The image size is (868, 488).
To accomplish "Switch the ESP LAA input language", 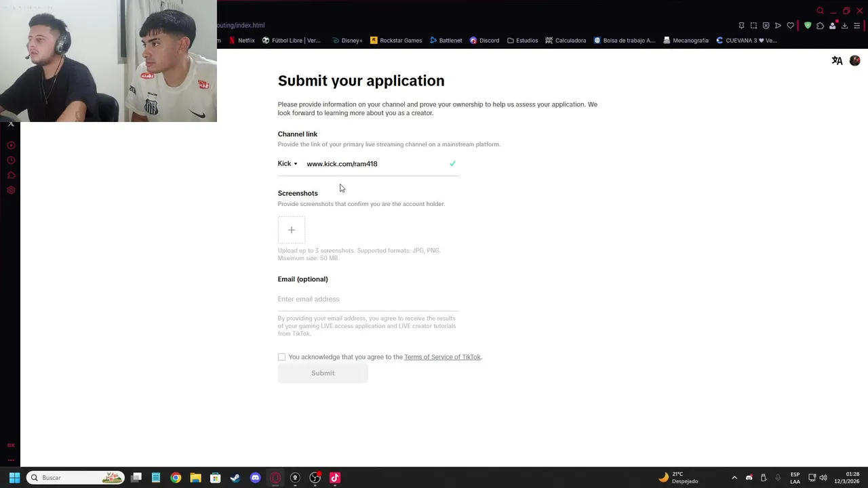I will click(x=795, y=478).
